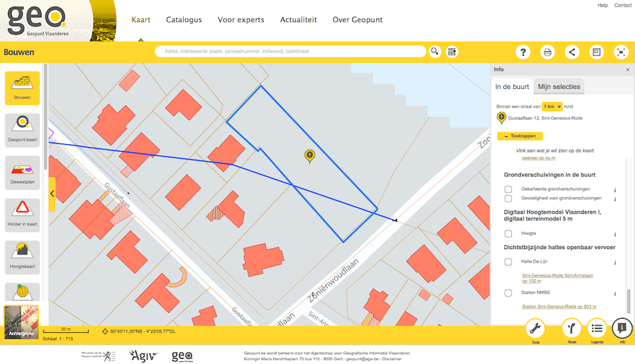Print the map with printer icon
The width and height of the screenshot is (635, 364).
547,52
